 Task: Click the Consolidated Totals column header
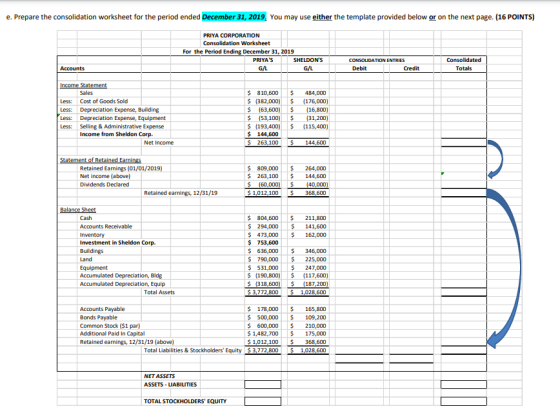point(464,64)
